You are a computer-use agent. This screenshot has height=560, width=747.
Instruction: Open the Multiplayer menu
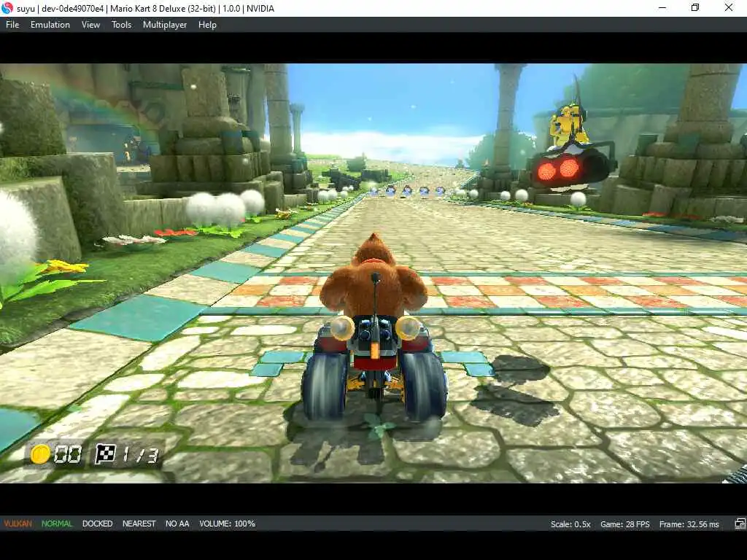pos(165,25)
